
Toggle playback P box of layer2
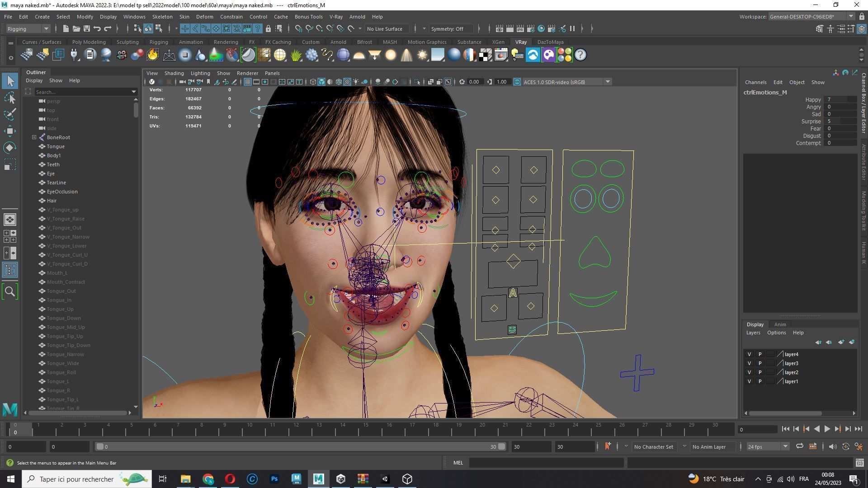coord(760,372)
